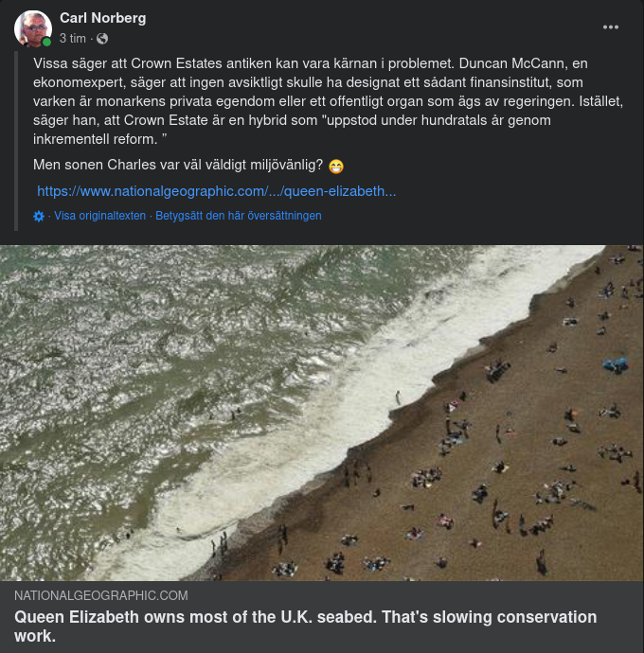The image size is (644, 653).
Task: Open the nationalgeographic.com queen-elizabeth URL
Action: [x=216, y=191]
